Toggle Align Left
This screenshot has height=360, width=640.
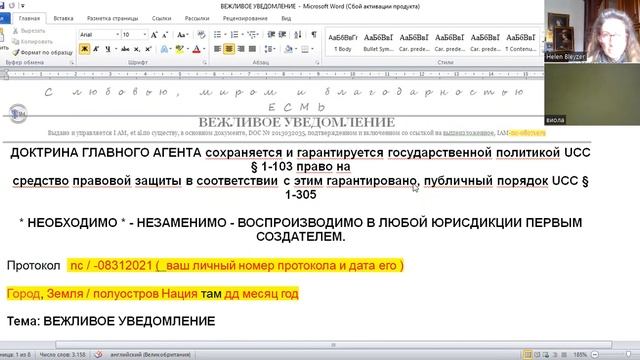tap(218, 49)
